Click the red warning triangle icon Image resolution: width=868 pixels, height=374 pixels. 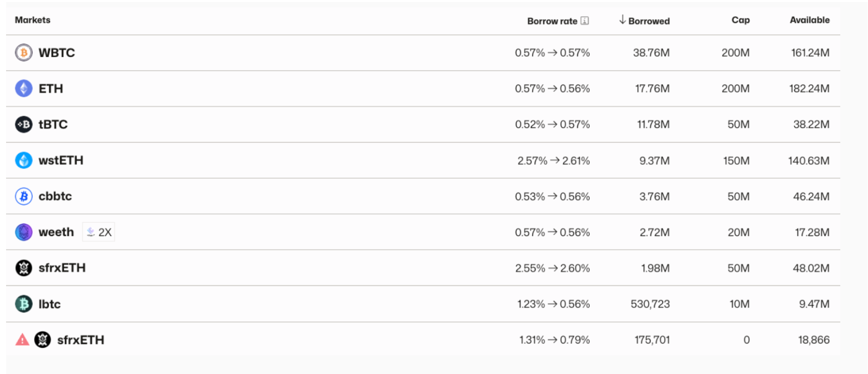point(22,340)
